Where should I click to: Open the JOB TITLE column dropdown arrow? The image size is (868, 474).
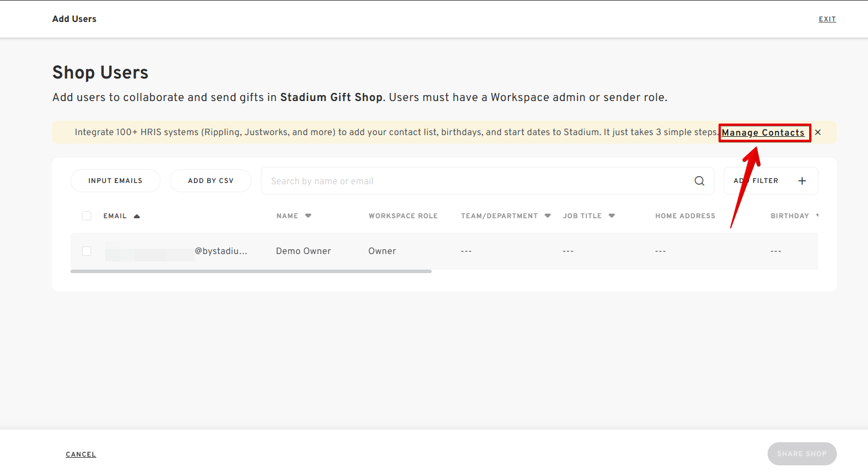(x=612, y=216)
